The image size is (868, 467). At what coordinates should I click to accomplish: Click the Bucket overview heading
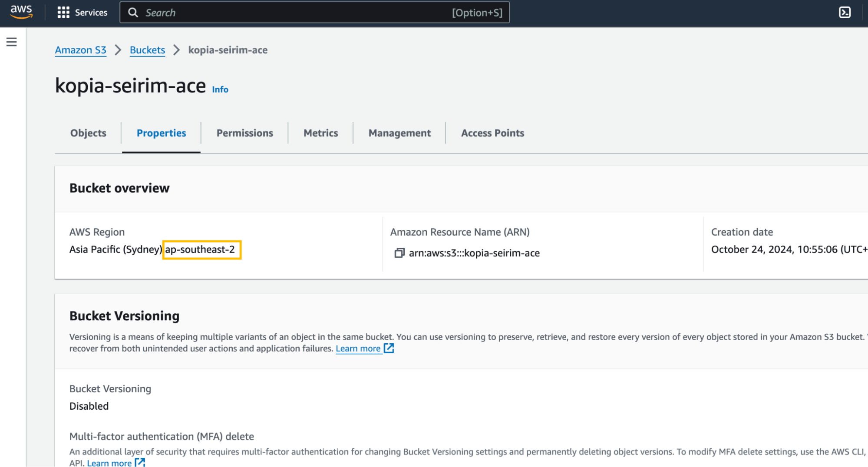point(119,188)
